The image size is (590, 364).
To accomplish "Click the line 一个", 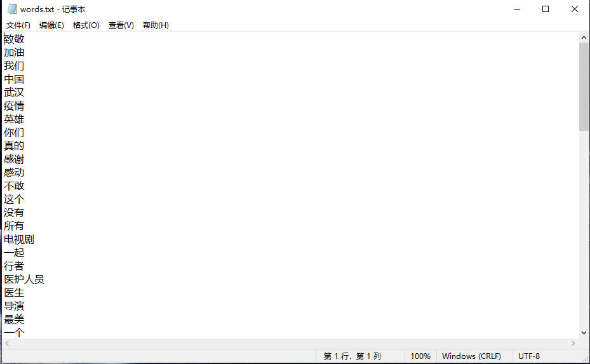I will [14, 332].
